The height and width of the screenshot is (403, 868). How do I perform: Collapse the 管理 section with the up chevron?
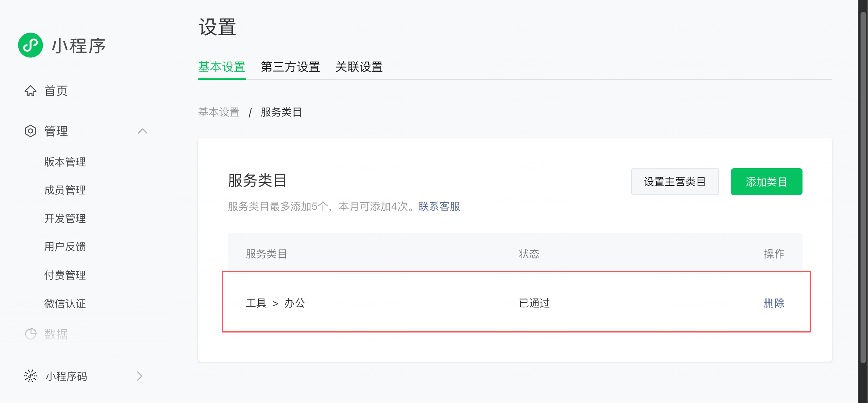pos(143,131)
